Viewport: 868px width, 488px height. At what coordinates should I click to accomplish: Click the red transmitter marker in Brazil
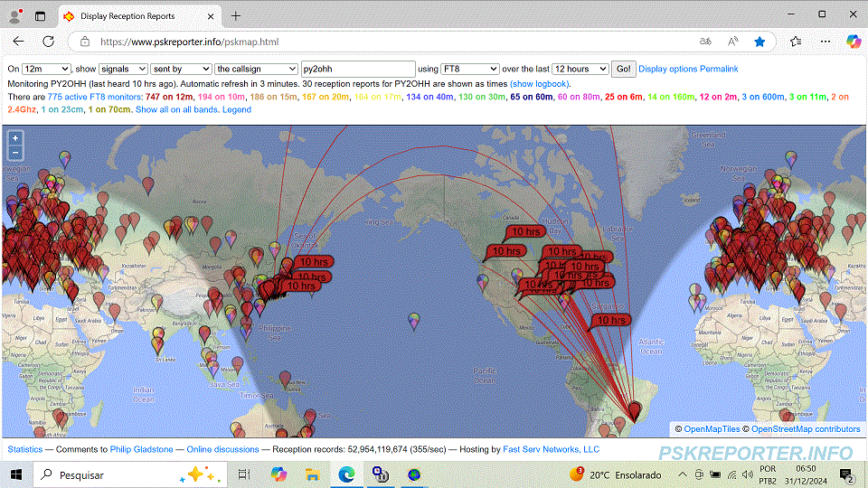point(635,410)
